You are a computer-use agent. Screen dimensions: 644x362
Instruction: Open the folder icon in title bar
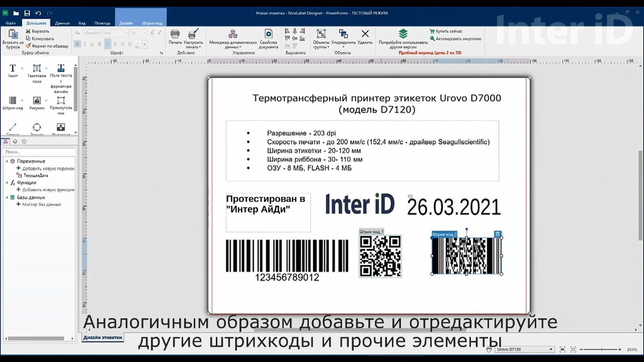click(x=17, y=13)
